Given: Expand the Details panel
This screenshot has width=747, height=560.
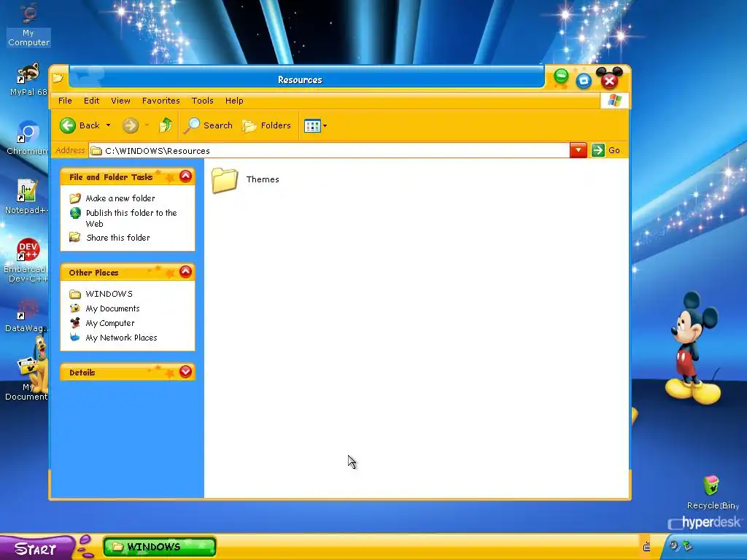Looking at the screenshot, I should pyautogui.click(x=185, y=372).
